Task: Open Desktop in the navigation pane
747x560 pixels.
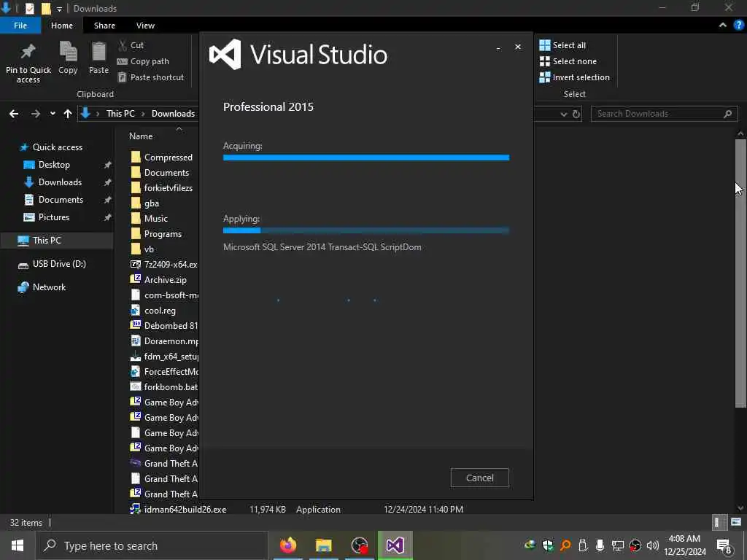Action: pyautogui.click(x=54, y=165)
